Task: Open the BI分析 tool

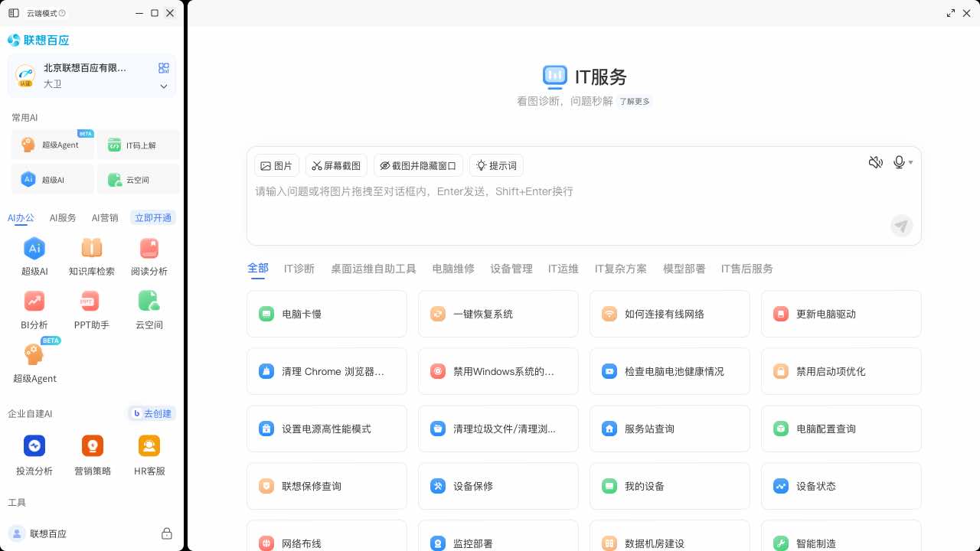Action: click(34, 309)
